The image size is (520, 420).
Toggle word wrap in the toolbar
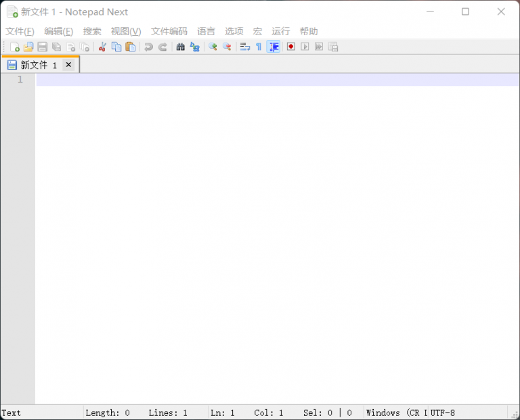(245, 47)
